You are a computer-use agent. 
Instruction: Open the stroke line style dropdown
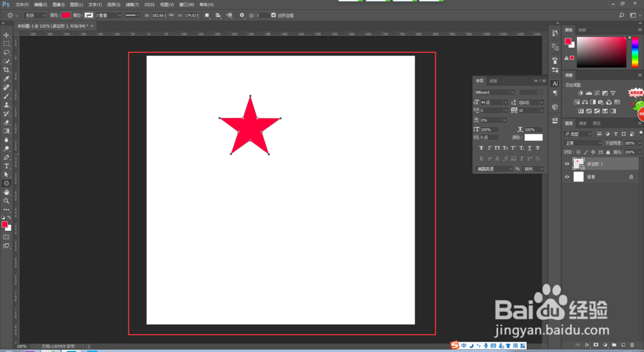click(x=132, y=15)
